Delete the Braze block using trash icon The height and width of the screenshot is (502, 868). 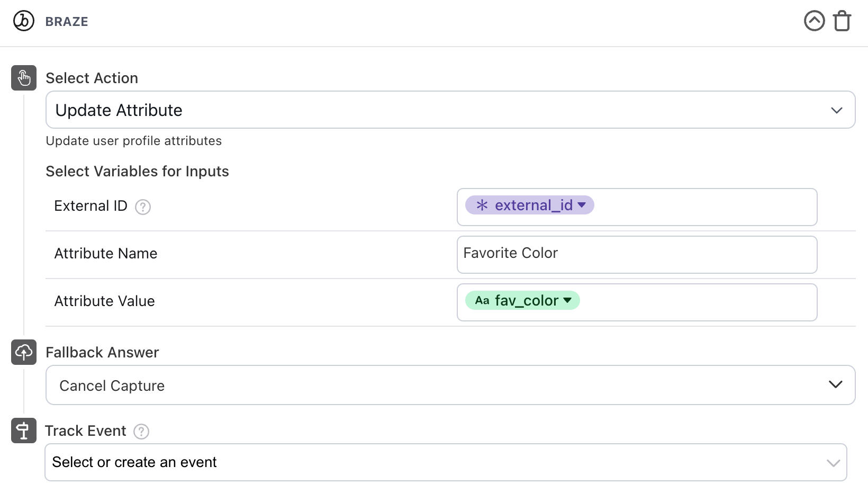(x=842, y=21)
